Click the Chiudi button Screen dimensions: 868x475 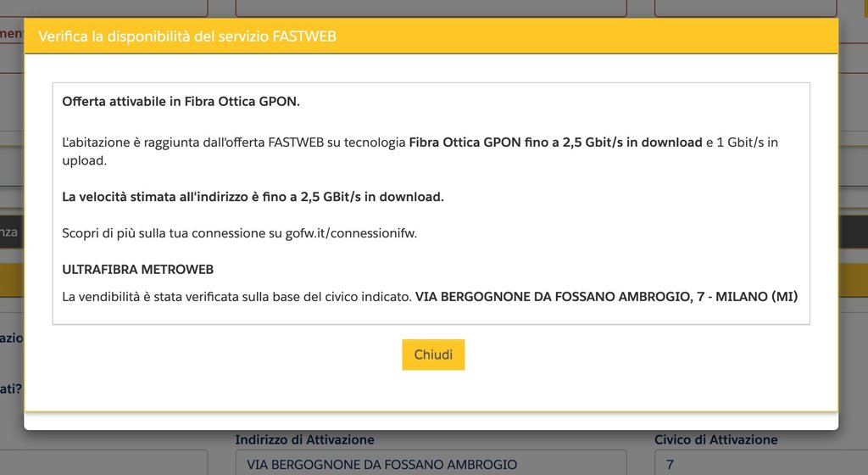(433, 355)
